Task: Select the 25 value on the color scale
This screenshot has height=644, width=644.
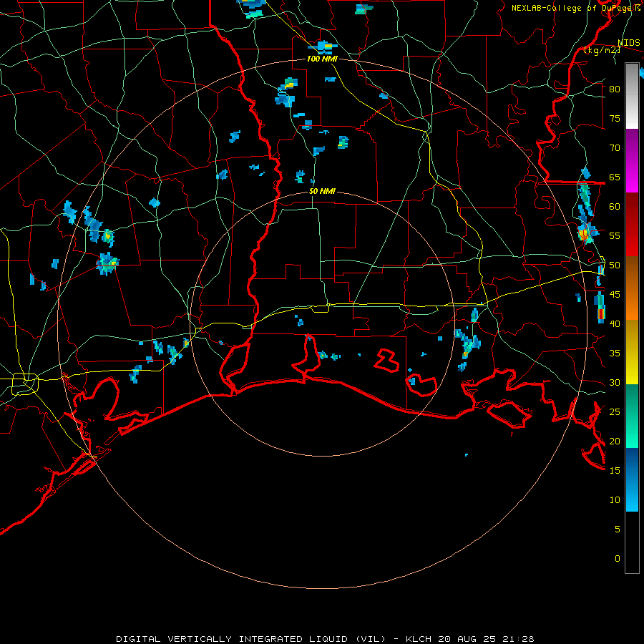Action: pyautogui.click(x=615, y=412)
